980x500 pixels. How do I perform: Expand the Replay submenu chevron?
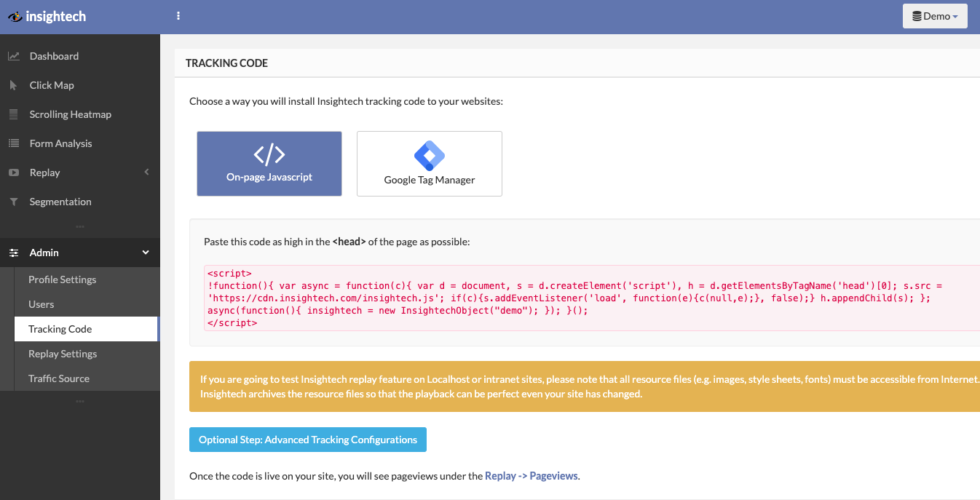[146, 172]
